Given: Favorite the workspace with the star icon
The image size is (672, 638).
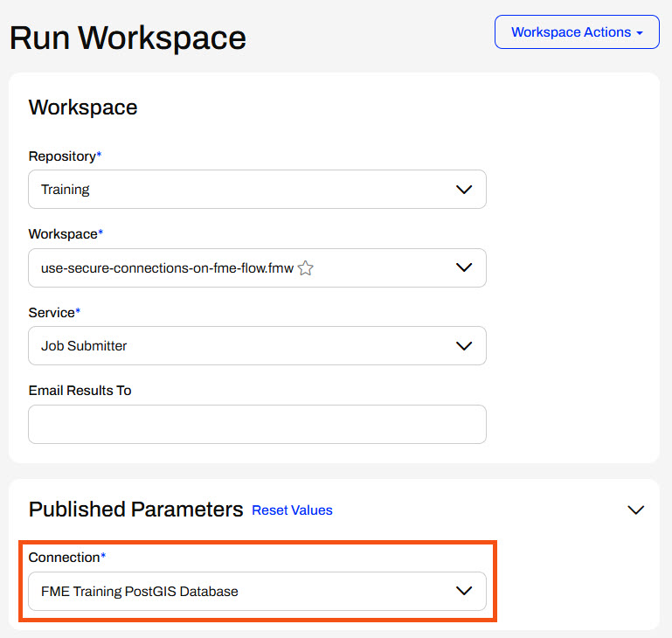Looking at the screenshot, I should pos(305,268).
